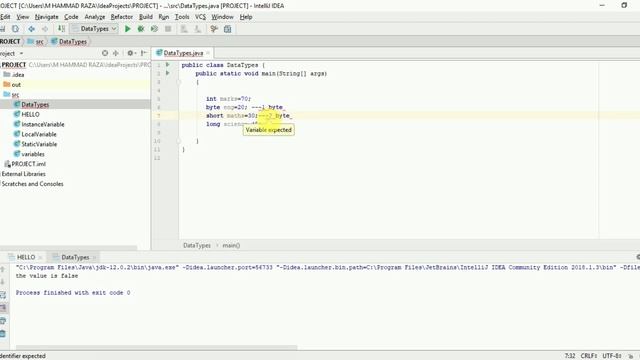Image resolution: width=640 pixels, height=360 pixels.
Task: Close the DataTypes.java editor tab
Action: coord(208,53)
